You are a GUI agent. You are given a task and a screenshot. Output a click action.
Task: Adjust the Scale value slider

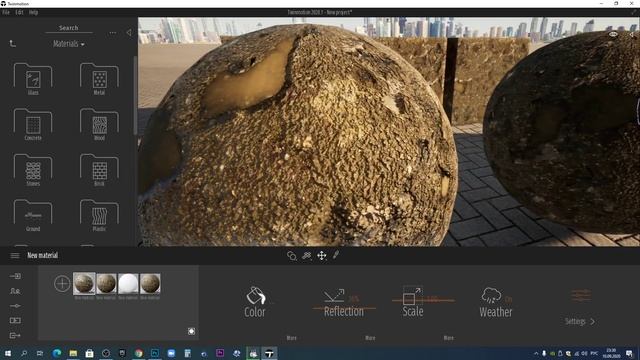[423, 300]
